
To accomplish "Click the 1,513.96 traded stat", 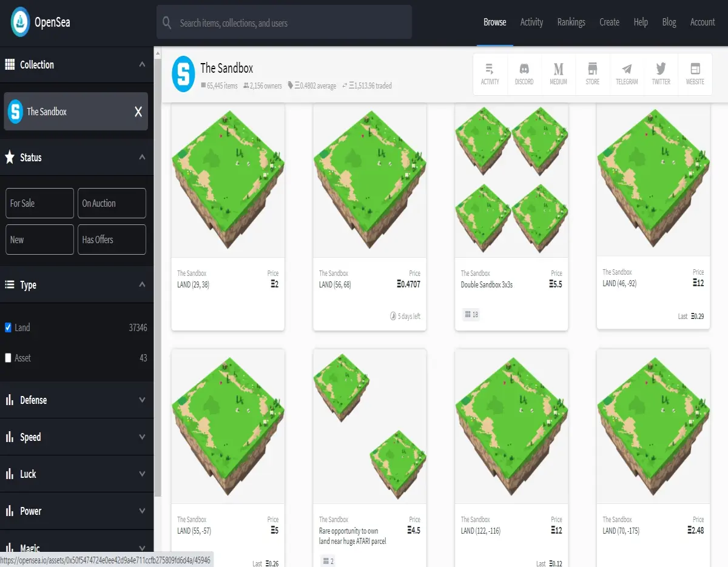I will (x=367, y=86).
